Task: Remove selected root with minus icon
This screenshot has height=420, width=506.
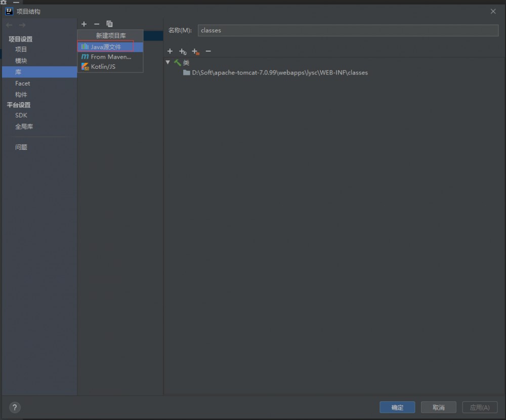Action: [x=208, y=51]
